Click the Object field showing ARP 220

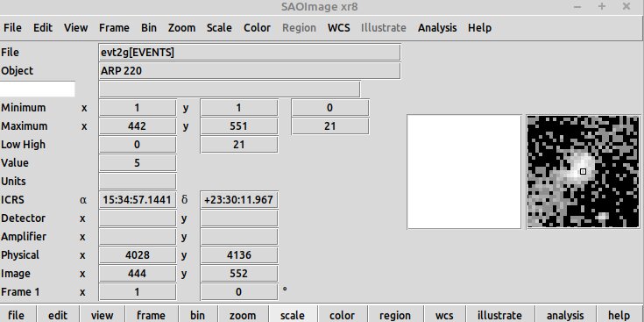(x=250, y=71)
